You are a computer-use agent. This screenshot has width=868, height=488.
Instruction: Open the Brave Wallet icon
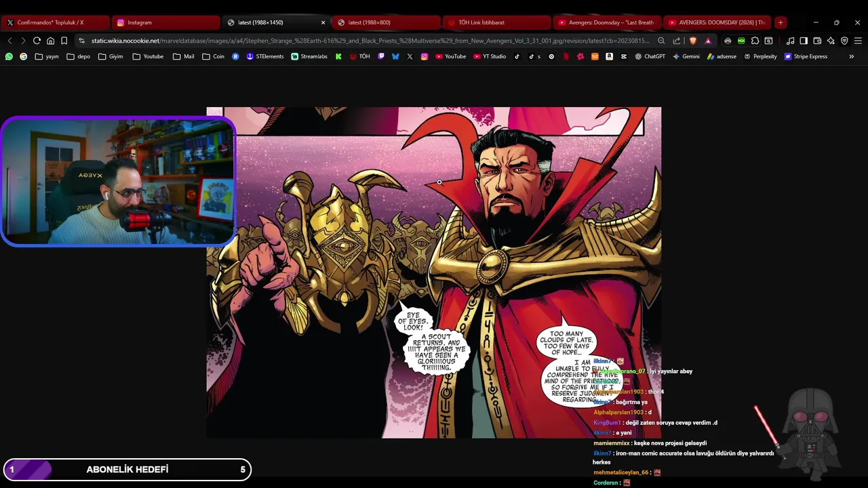pos(817,41)
